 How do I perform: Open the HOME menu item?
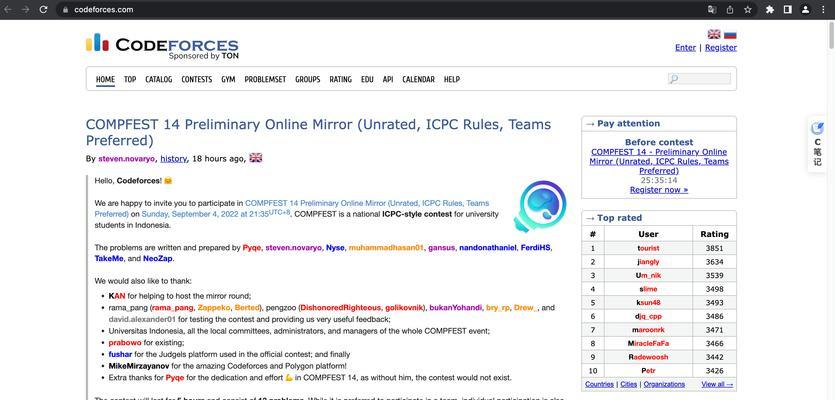tap(105, 79)
